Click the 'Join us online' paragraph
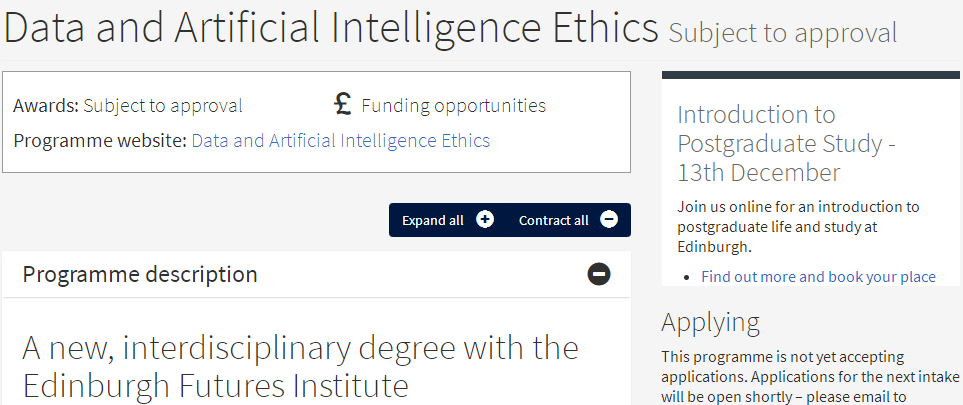Viewport: 963px width, 405px height. click(797, 226)
